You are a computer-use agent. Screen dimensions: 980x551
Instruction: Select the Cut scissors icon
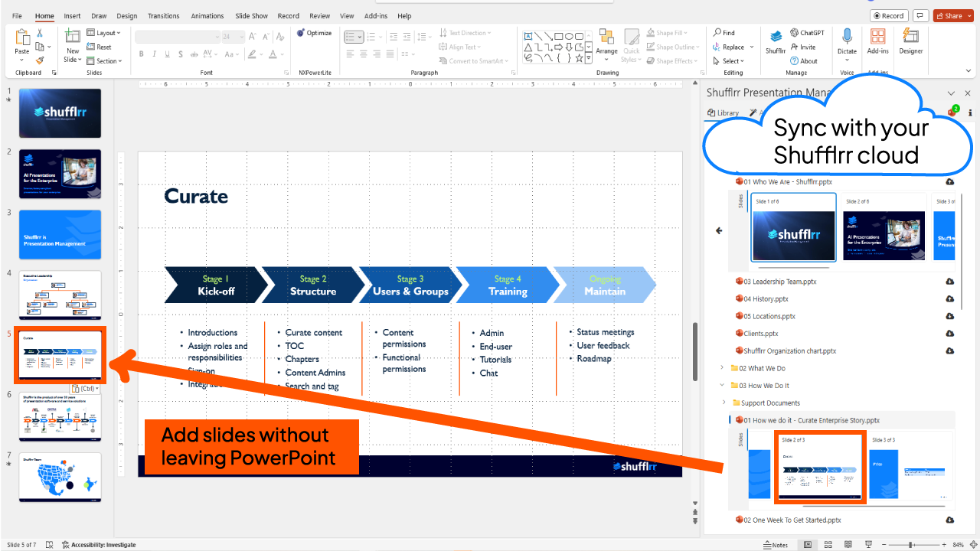click(x=41, y=33)
